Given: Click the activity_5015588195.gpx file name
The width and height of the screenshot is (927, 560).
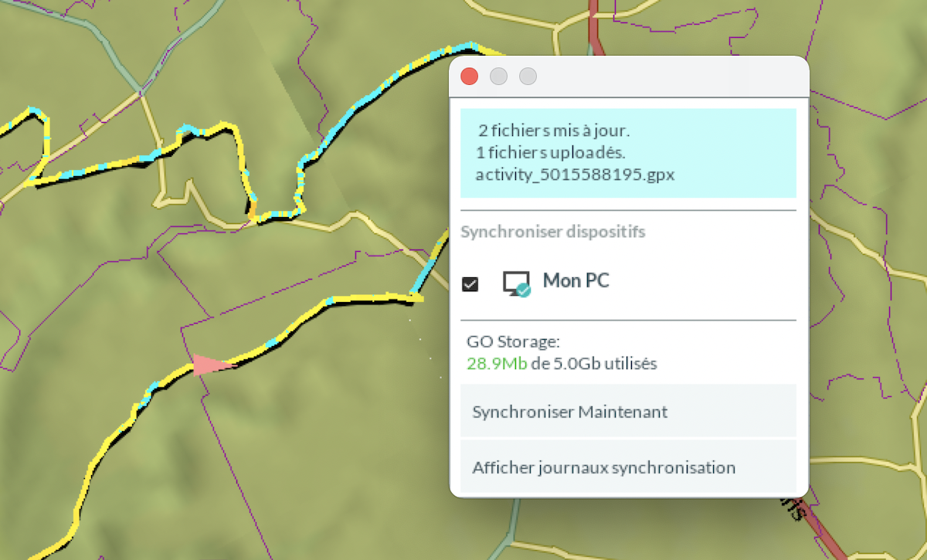Looking at the screenshot, I should [x=575, y=175].
